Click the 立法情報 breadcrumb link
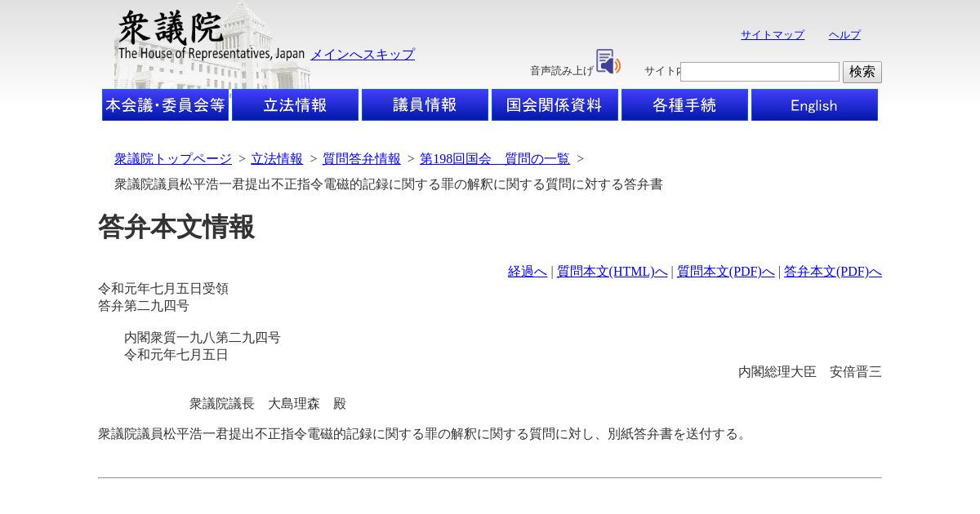 277,159
